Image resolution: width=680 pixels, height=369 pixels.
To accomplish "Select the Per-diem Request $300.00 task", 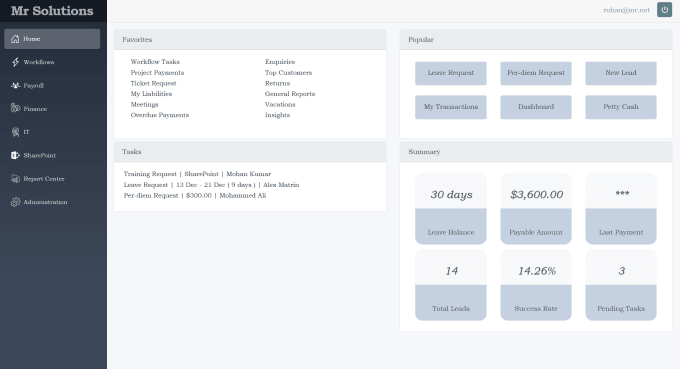I will point(195,196).
